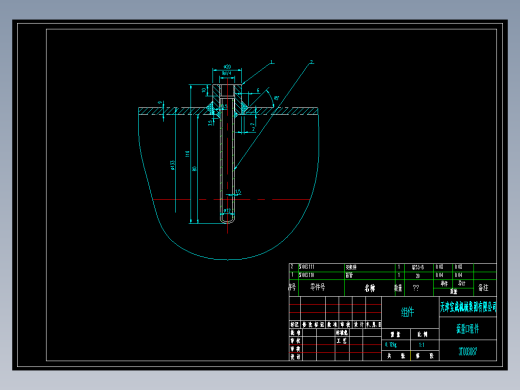The image size is (520, 390).
Task: Select the vertical '116' dimension text
Action: (187, 154)
